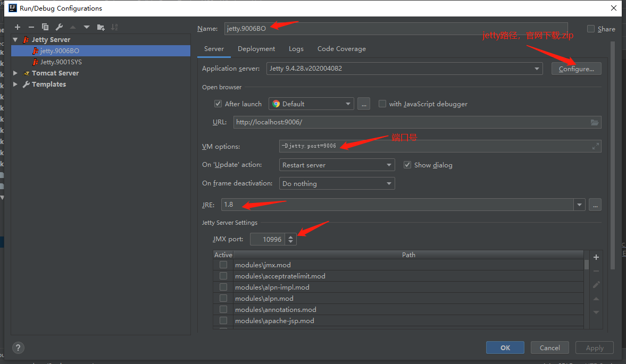Switch to Code Coverage tab
Image resolution: width=626 pixels, height=364 pixels.
[341, 49]
